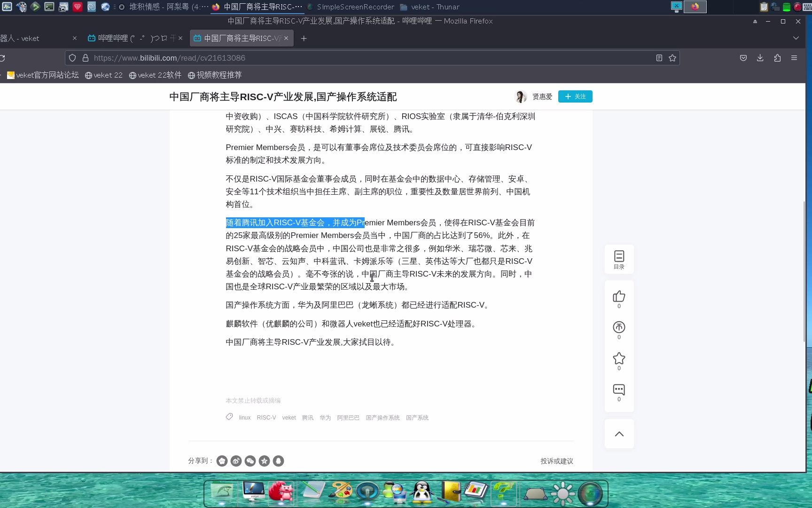Image resolution: width=812 pixels, height=508 pixels.
Task: Open reader view from the address bar
Action: click(x=659, y=57)
